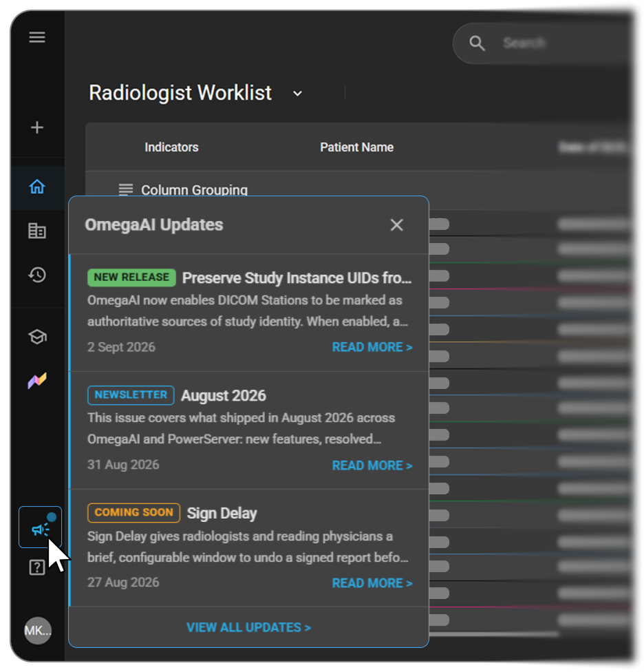644x672 pixels.
Task: Toggle the megaphone updates icon
Action: (40, 527)
